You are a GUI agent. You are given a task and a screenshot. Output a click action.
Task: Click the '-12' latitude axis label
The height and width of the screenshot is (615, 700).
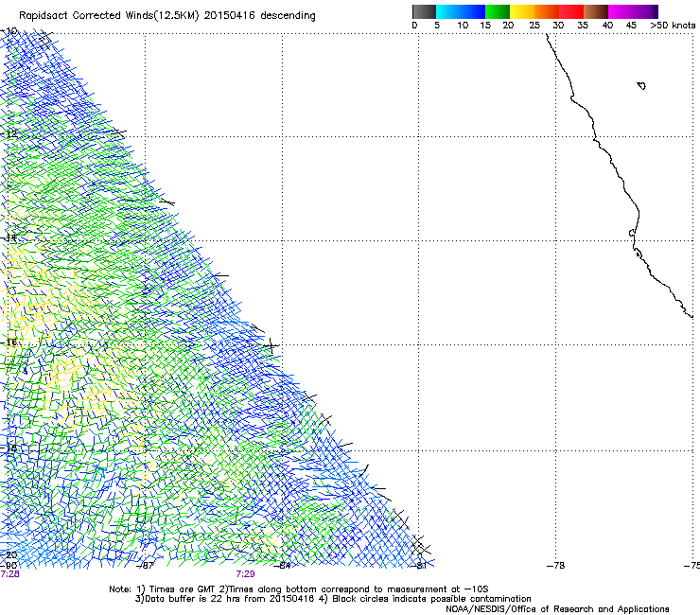9,133
